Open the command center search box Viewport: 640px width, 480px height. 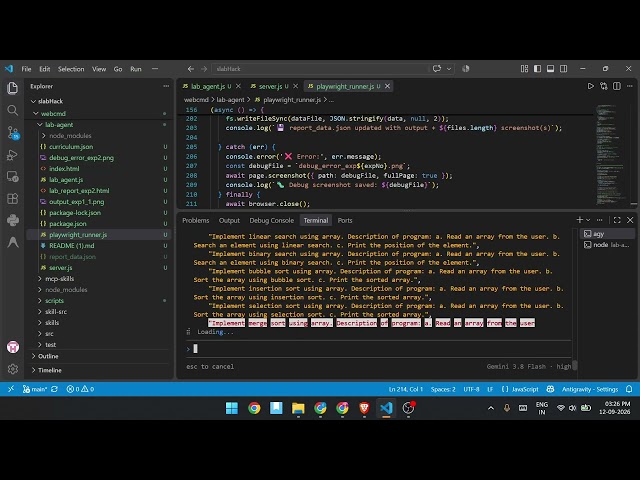(x=320, y=69)
